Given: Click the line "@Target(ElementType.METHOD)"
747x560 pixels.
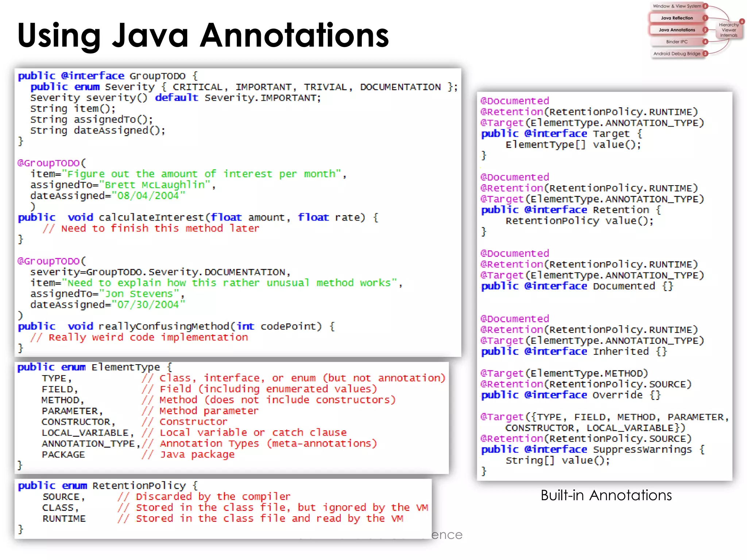Looking at the screenshot, I should [564, 373].
